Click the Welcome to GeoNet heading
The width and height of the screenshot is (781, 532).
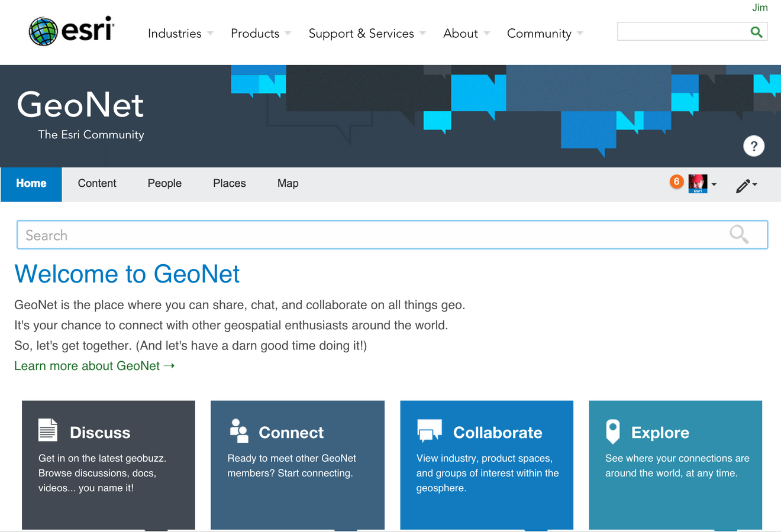point(127,274)
